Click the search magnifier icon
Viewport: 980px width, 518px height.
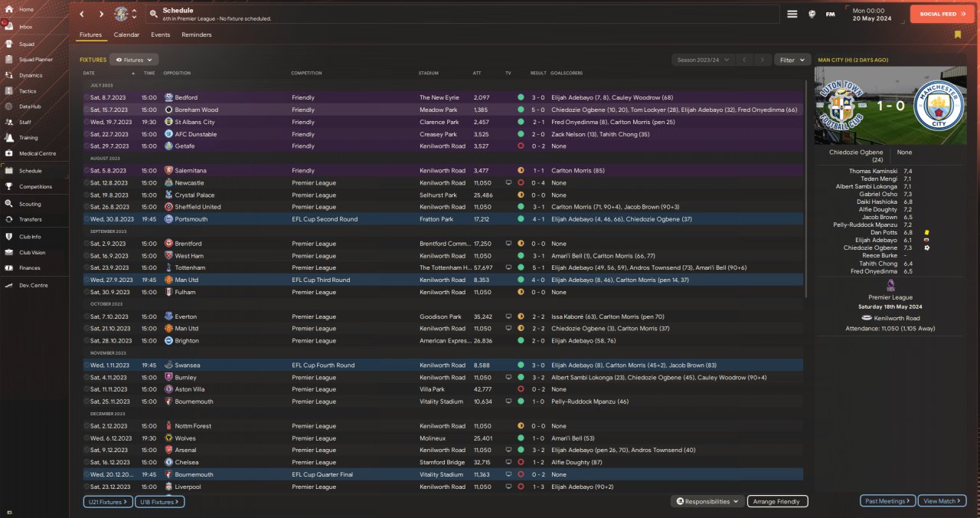click(x=153, y=14)
